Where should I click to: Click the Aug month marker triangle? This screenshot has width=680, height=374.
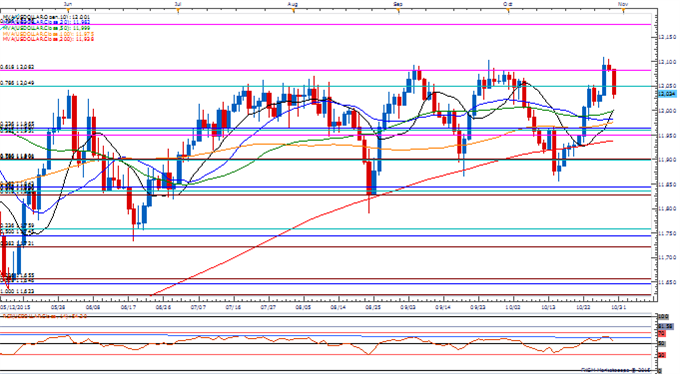(294, 11)
